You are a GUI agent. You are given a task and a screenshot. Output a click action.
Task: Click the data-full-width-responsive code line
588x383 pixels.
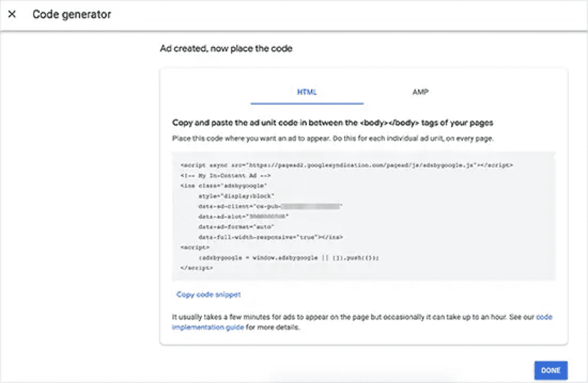(x=271, y=237)
